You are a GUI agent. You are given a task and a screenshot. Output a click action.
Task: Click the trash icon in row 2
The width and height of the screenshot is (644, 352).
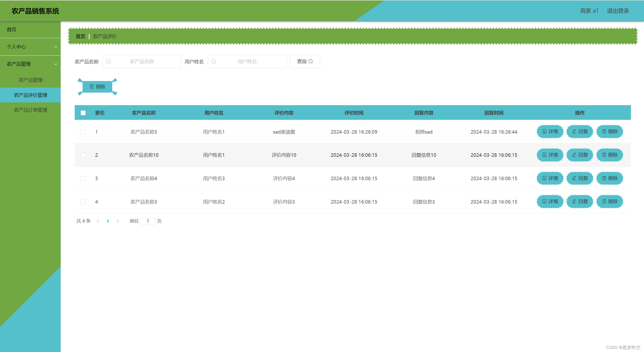604,155
